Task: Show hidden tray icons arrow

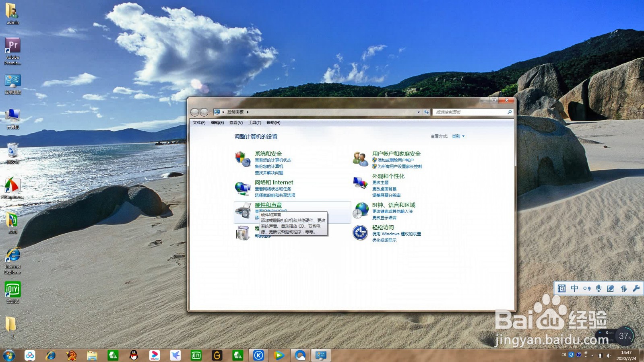Action: tap(592, 356)
